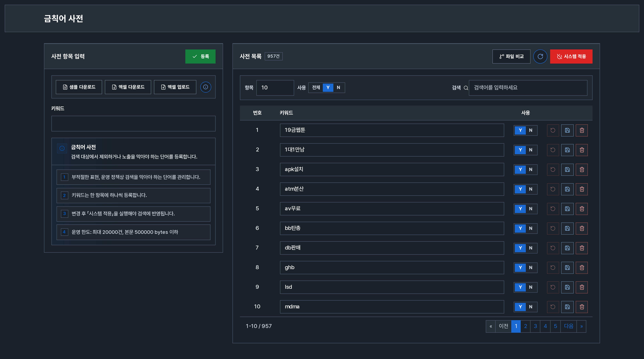This screenshot has width=644, height=359.
Task: Set atm분산 usage to Y
Action: pos(520,189)
